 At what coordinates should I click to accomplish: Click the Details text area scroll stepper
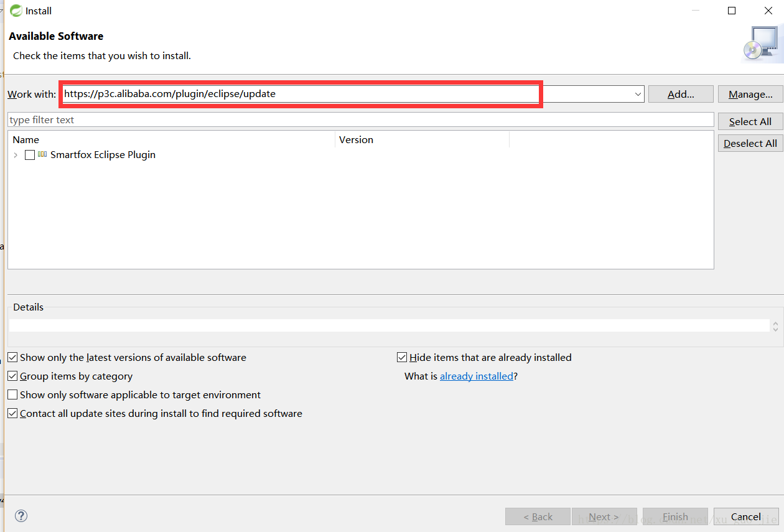pyautogui.click(x=775, y=326)
